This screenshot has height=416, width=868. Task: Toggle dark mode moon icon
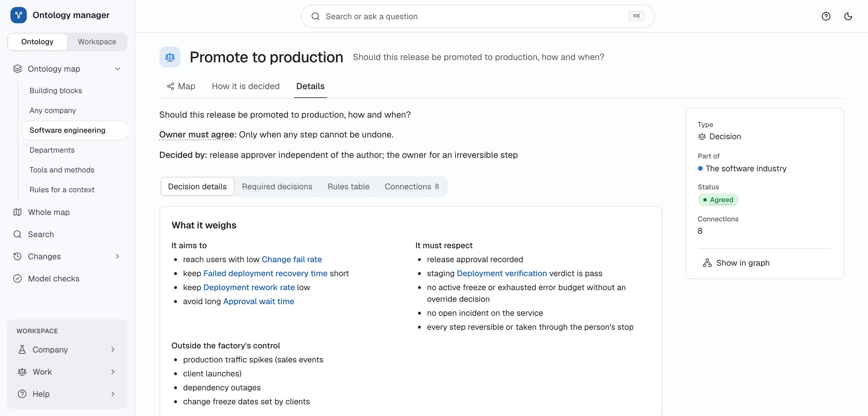click(848, 16)
